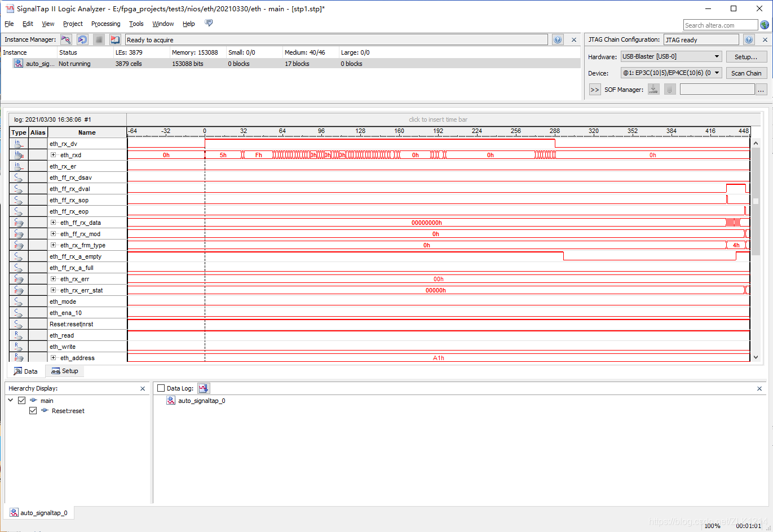Click the type icon of Reset:reset|nrst row
The height and width of the screenshot is (532, 773).
(19, 324)
